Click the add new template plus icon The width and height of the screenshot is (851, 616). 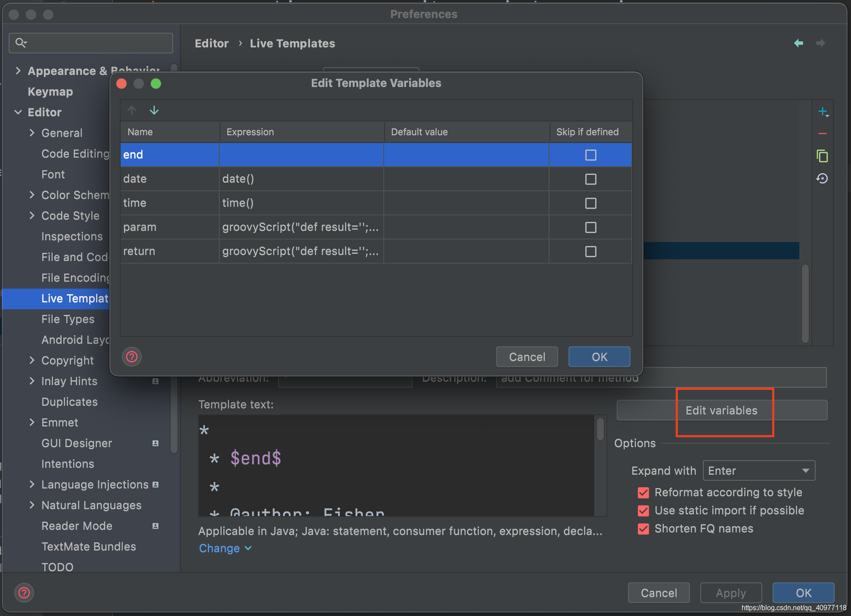pyautogui.click(x=823, y=110)
